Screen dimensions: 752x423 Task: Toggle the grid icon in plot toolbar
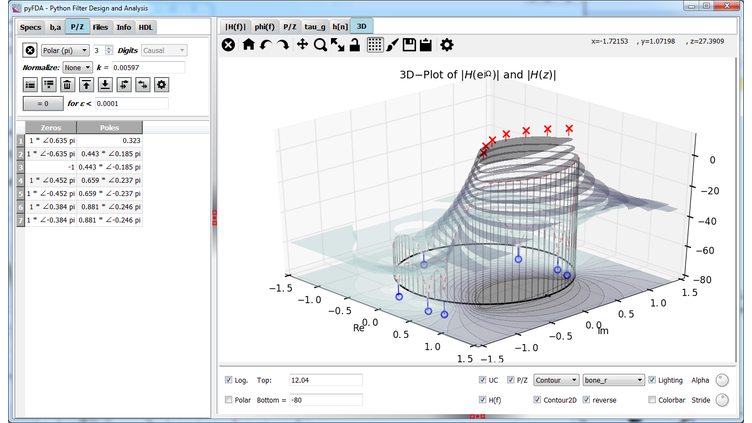tap(375, 45)
